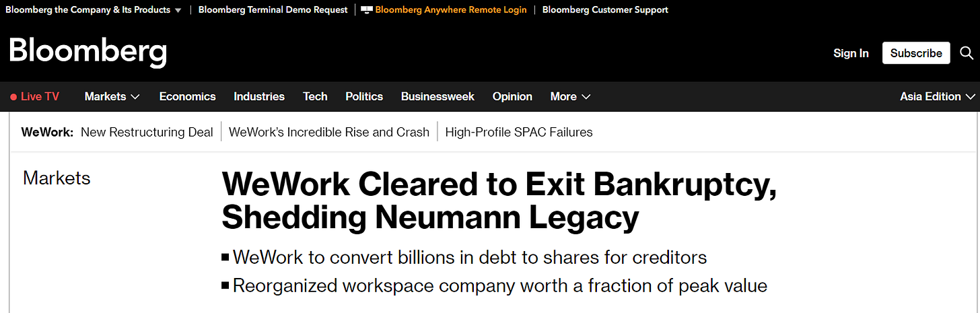This screenshot has height=313, width=980.
Task: Open the Markets dropdown menu
Action: [112, 96]
